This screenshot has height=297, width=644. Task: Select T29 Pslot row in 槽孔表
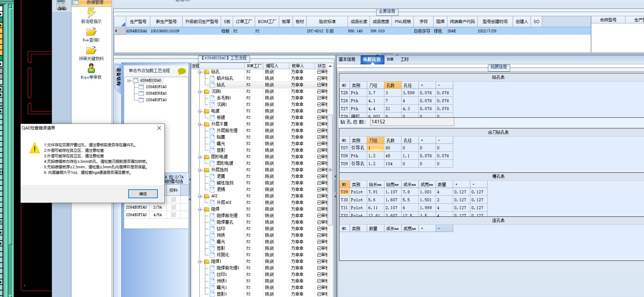(x=413, y=192)
